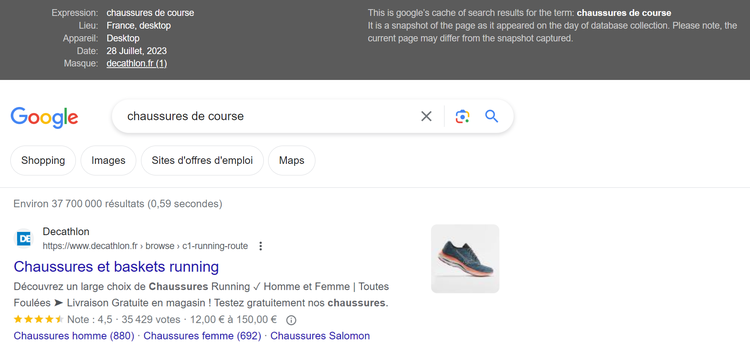750x360 pixels.
Task: Open Chaussures Salomon sitelink
Action: point(320,336)
